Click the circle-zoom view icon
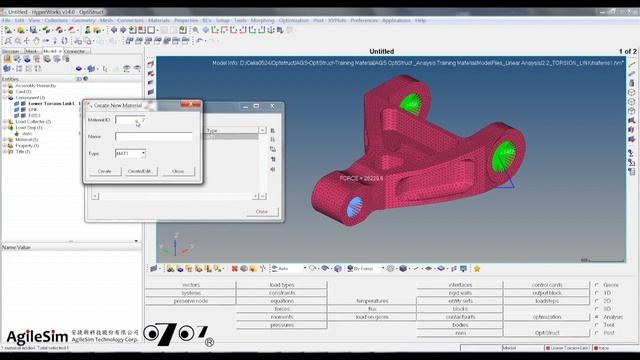The height and width of the screenshot is (360, 640). click(x=18, y=40)
